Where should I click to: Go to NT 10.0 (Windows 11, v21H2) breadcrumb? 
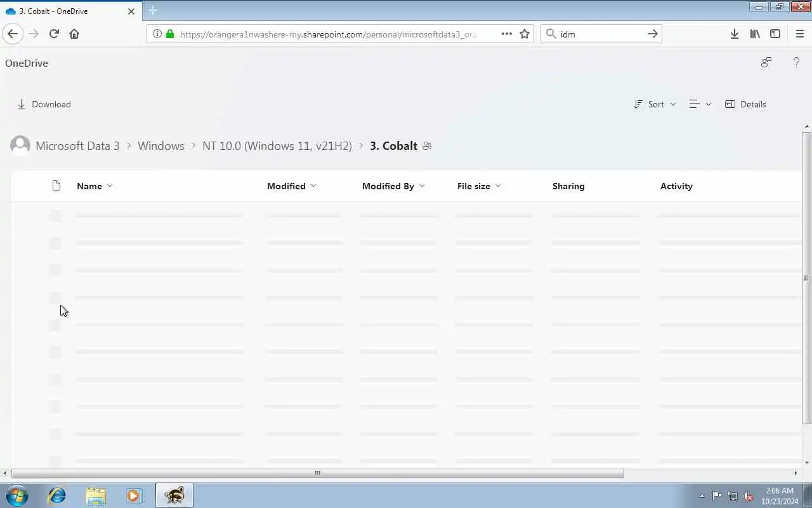pyautogui.click(x=277, y=145)
